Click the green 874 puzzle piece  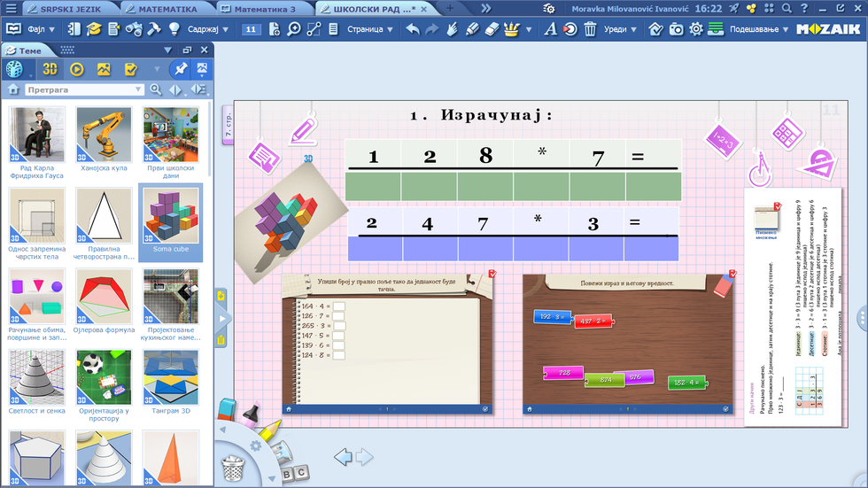605,380
